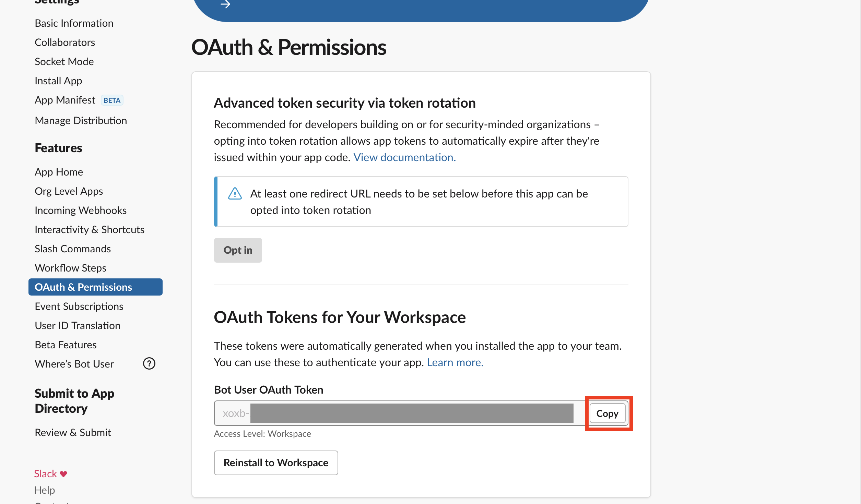Select the Bot User OAuth Token field
Viewport: 861px width, 504px height.
(400, 413)
